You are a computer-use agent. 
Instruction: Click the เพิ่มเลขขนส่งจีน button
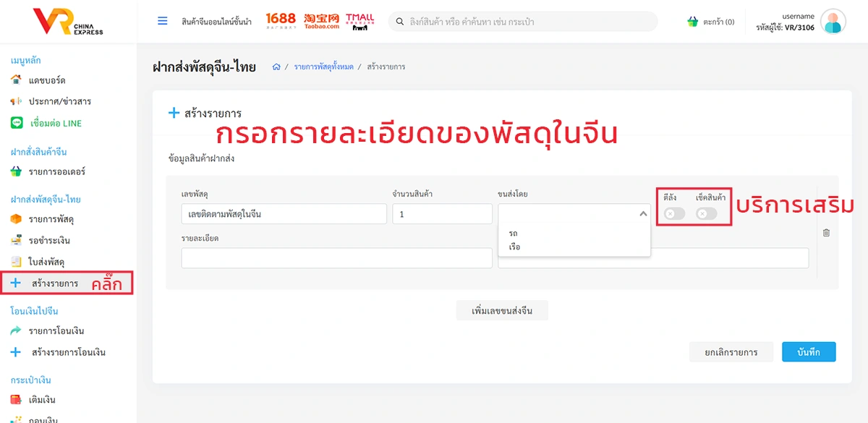(502, 310)
